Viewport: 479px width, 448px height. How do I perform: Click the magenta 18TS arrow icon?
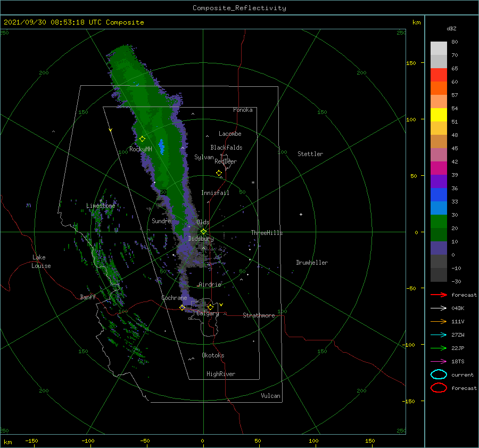click(x=439, y=362)
